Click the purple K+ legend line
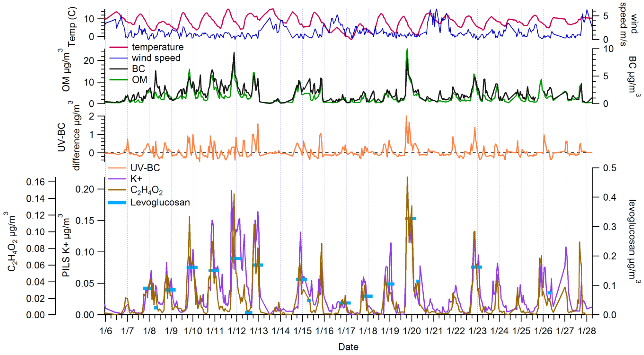The width and height of the screenshot is (644, 355). (x=117, y=179)
